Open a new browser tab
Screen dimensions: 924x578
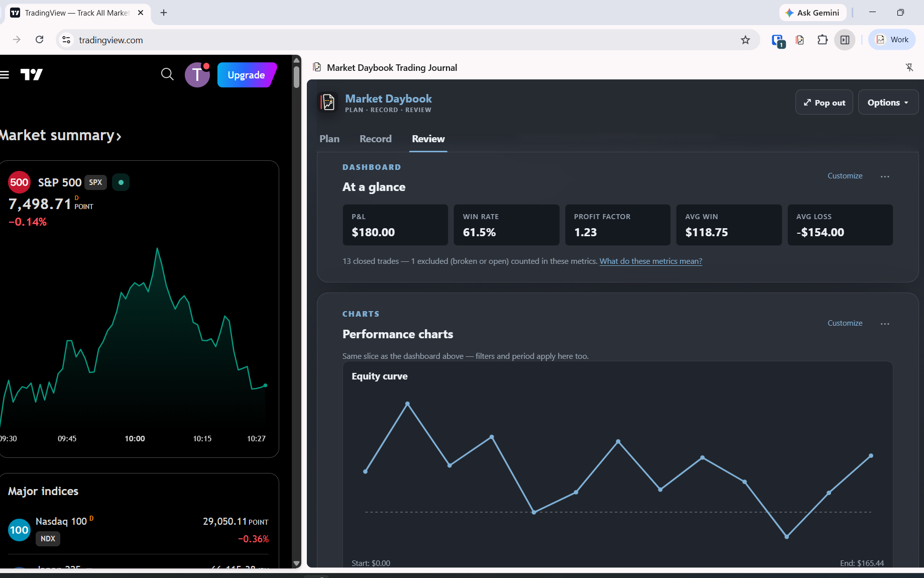(x=164, y=13)
